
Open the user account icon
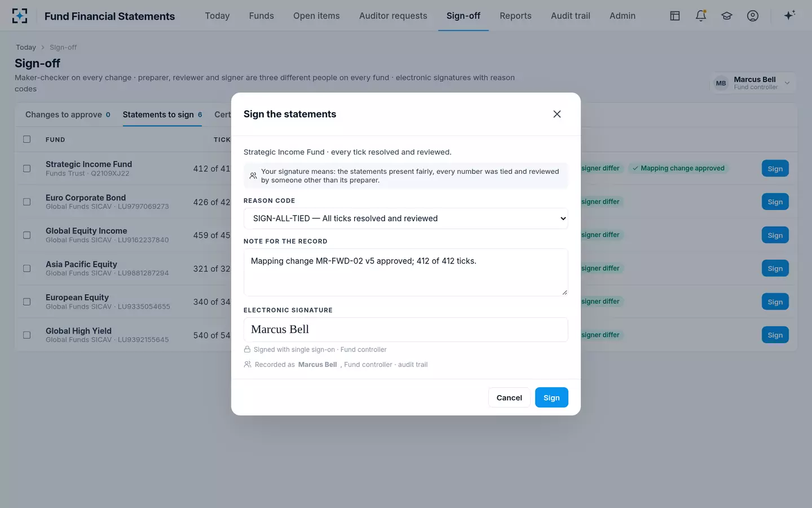click(x=753, y=16)
